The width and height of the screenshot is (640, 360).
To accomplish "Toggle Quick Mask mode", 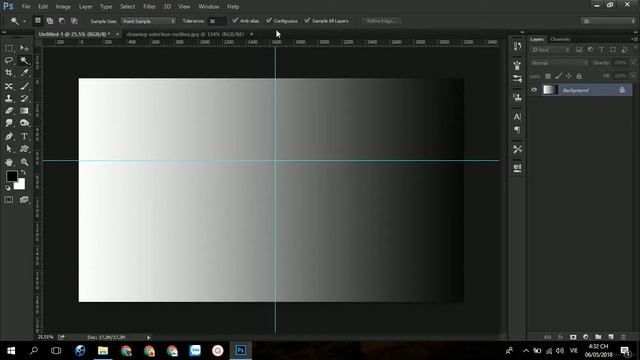I will 9,200.
